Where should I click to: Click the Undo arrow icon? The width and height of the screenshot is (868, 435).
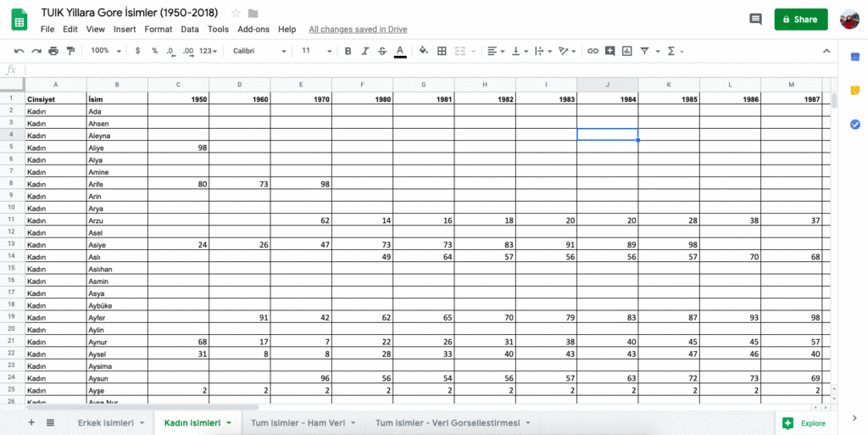[x=19, y=51]
